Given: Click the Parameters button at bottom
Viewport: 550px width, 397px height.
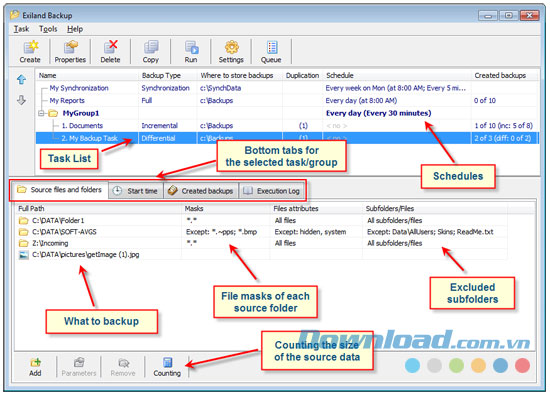Looking at the screenshot, I should pos(79,367).
